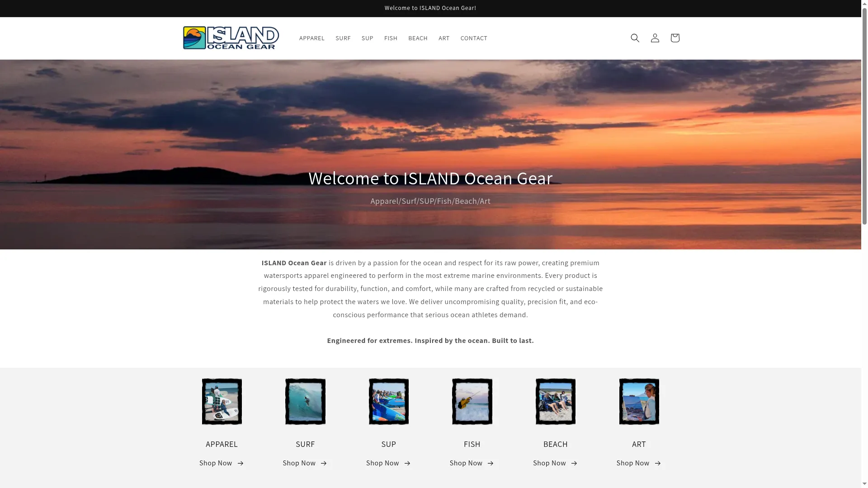The height and width of the screenshot is (488, 868).
Task: Click the ART category thumbnail
Action: point(639,402)
